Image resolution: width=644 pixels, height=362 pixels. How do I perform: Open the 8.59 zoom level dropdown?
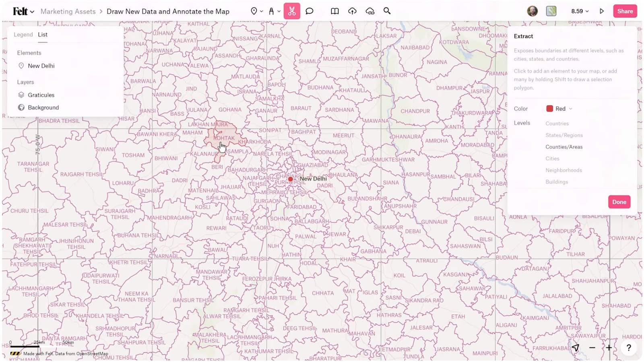click(579, 11)
